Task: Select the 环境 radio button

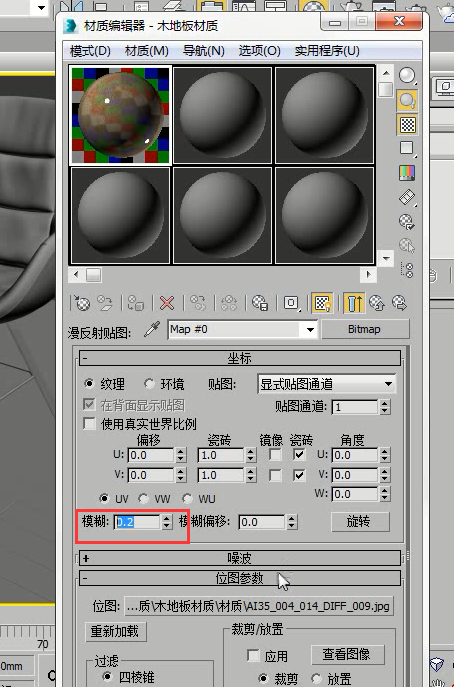Action: click(x=149, y=384)
